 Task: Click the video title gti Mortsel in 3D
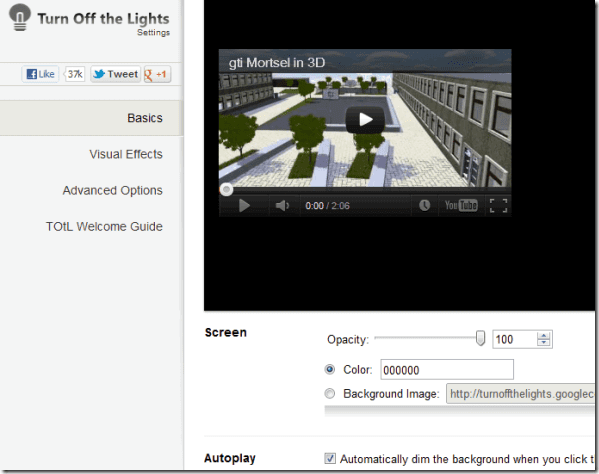coord(277,63)
